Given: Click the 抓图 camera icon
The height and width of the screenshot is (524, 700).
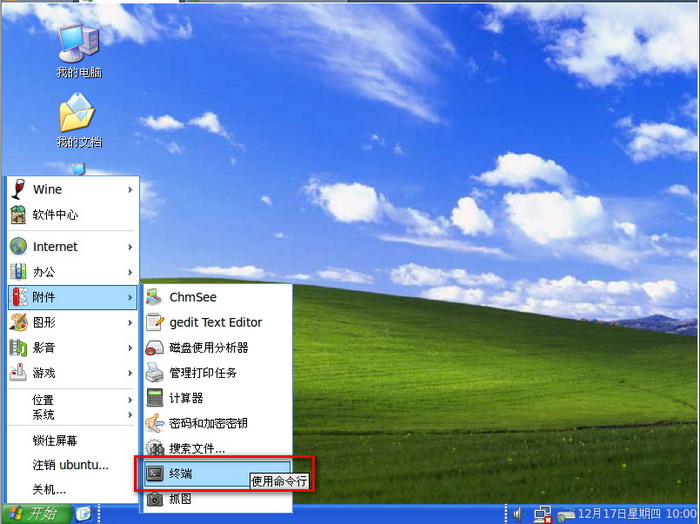Looking at the screenshot, I should pyautogui.click(x=154, y=499).
